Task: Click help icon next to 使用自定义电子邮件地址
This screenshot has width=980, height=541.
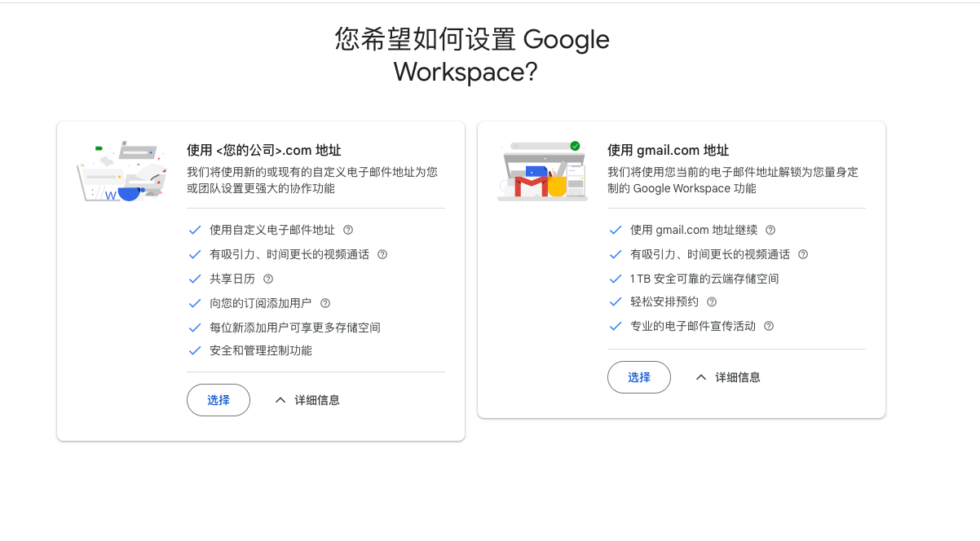Action: point(348,230)
